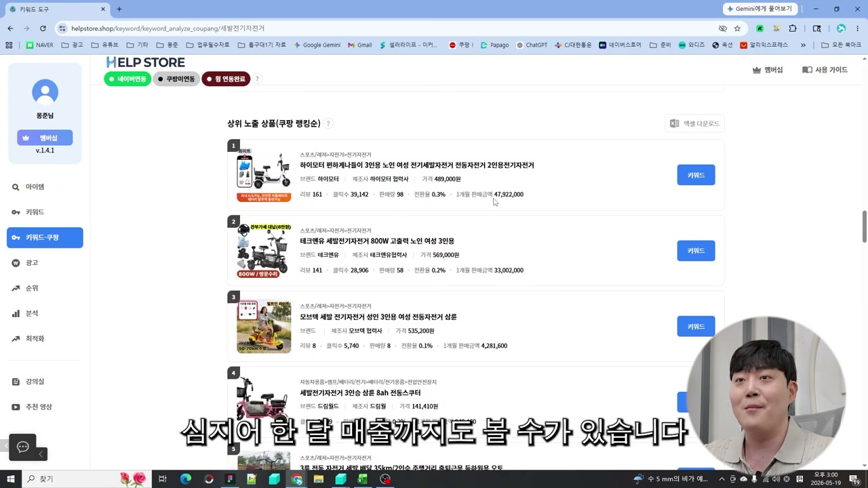Image resolution: width=868 pixels, height=488 pixels.
Task: Toggle the 네이버연동 status pill
Action: click(x=127, y=79)
